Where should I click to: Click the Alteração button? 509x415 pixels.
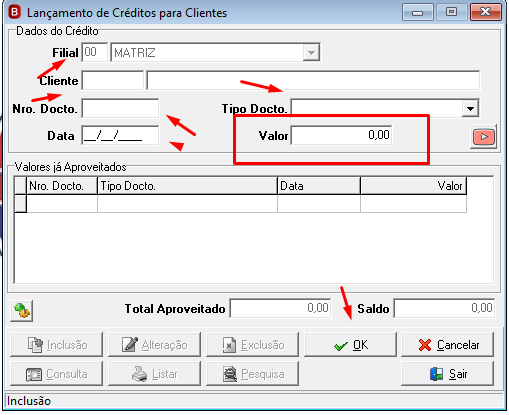pyautogui.click(x=154, y=345)
